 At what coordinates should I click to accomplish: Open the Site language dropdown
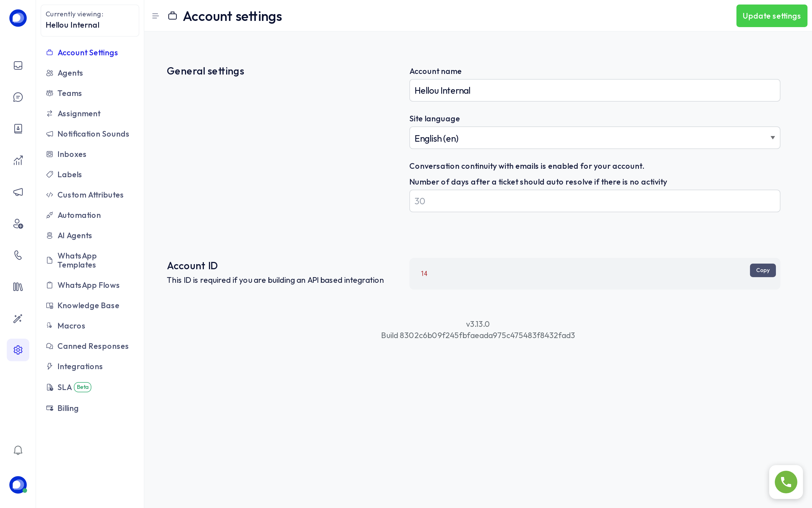tap(595, 138)
